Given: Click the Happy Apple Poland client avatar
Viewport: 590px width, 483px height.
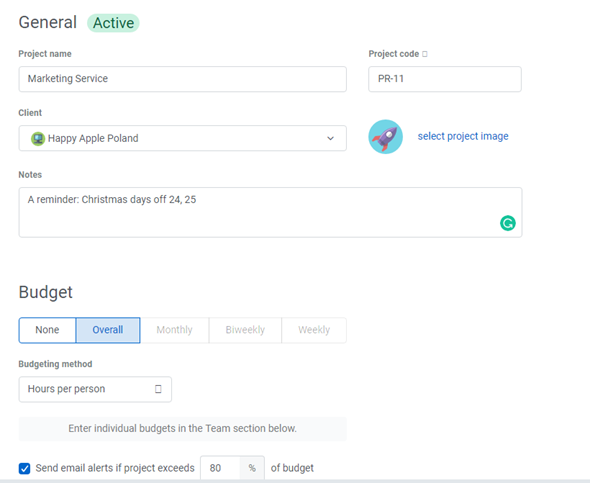Looking at the screenshot, I should [38, 138].
